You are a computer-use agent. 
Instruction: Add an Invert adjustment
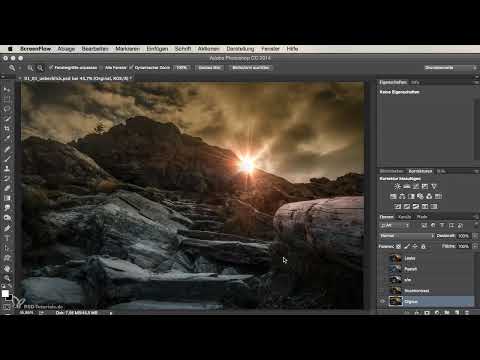click(x=398, y=206)
